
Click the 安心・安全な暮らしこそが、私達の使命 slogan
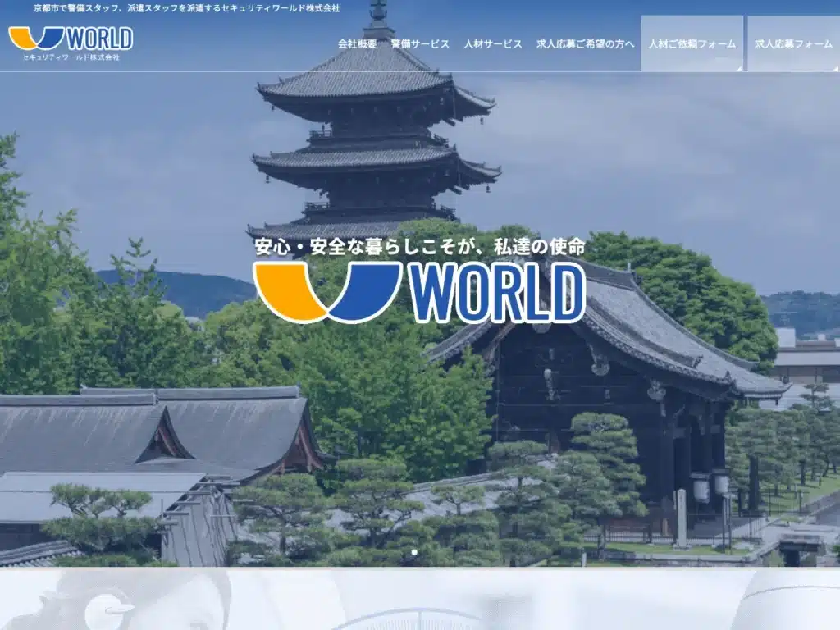pos(420,246)
